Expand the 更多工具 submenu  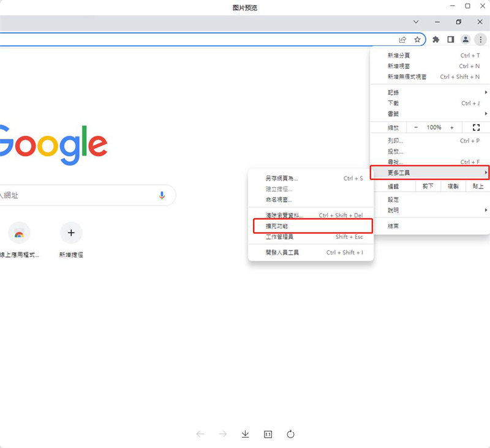(x=430, y=173)
